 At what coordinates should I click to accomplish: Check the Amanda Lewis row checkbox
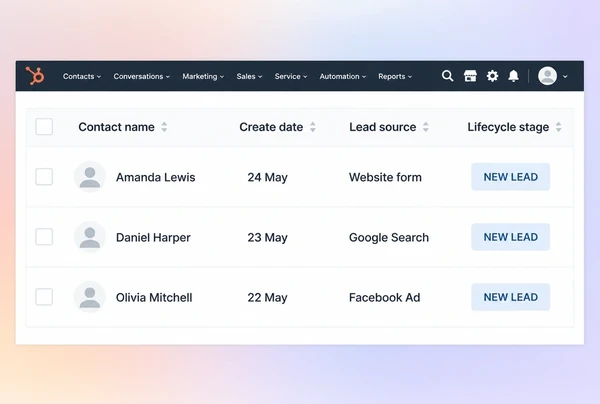point(44,177)
